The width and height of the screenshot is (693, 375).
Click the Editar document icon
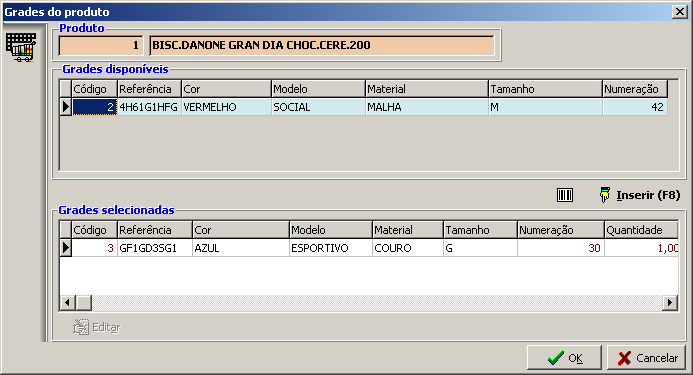(81, 327)
